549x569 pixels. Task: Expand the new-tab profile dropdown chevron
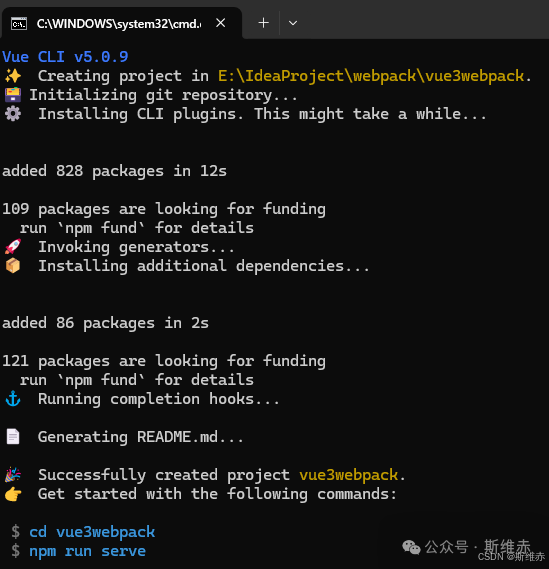click(293, 23)
